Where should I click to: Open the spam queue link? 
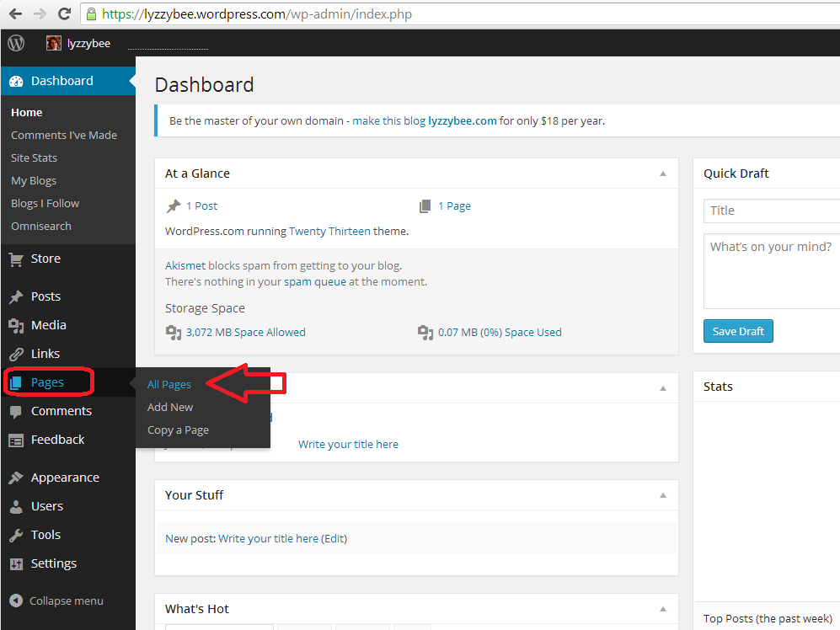pyautogui.click(x=314, y=282)
